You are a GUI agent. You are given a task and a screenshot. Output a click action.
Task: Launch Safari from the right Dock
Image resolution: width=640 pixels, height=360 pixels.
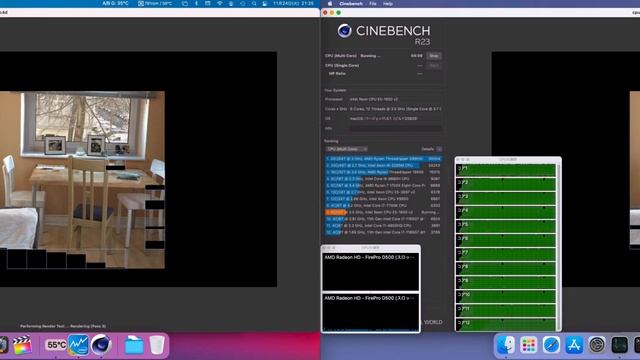click(551, 345)
